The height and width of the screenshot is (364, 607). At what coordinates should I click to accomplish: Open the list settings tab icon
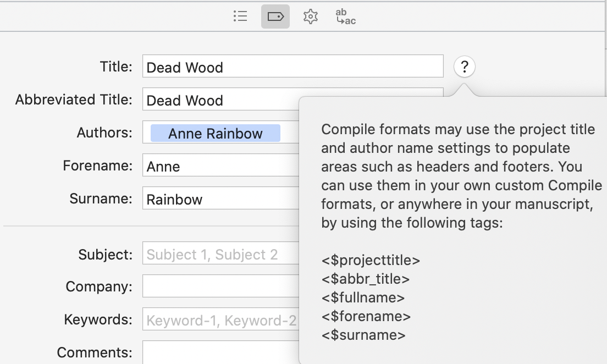(x=240, y=16)
